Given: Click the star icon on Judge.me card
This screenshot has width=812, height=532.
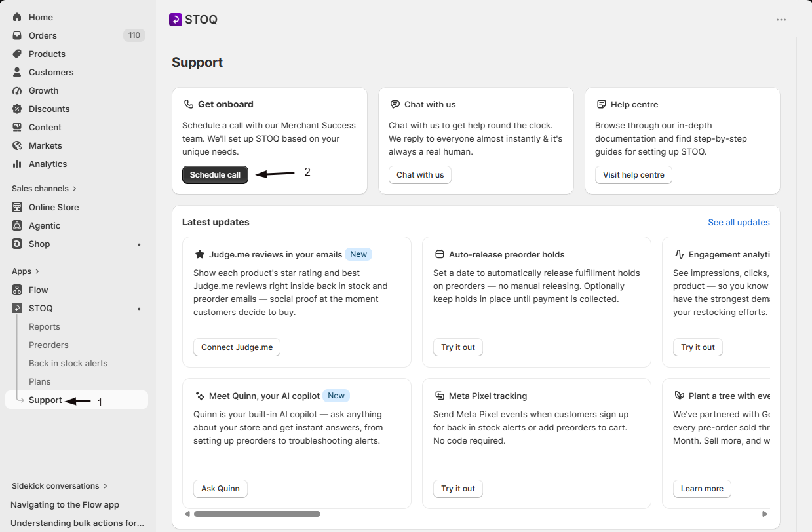Looking at the screenshot, I should (x=200, y=254).
